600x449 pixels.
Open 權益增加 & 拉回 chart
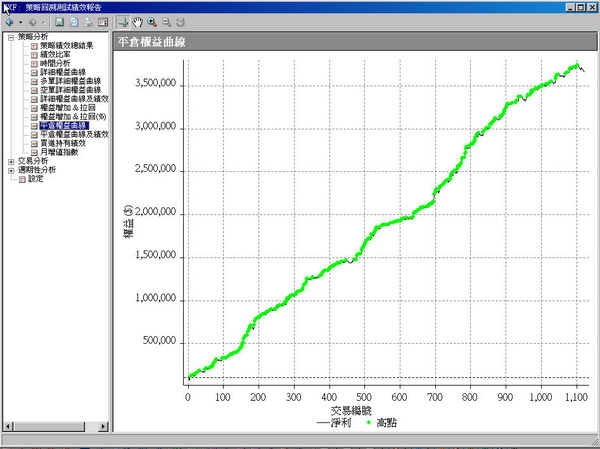coord(68,108)
